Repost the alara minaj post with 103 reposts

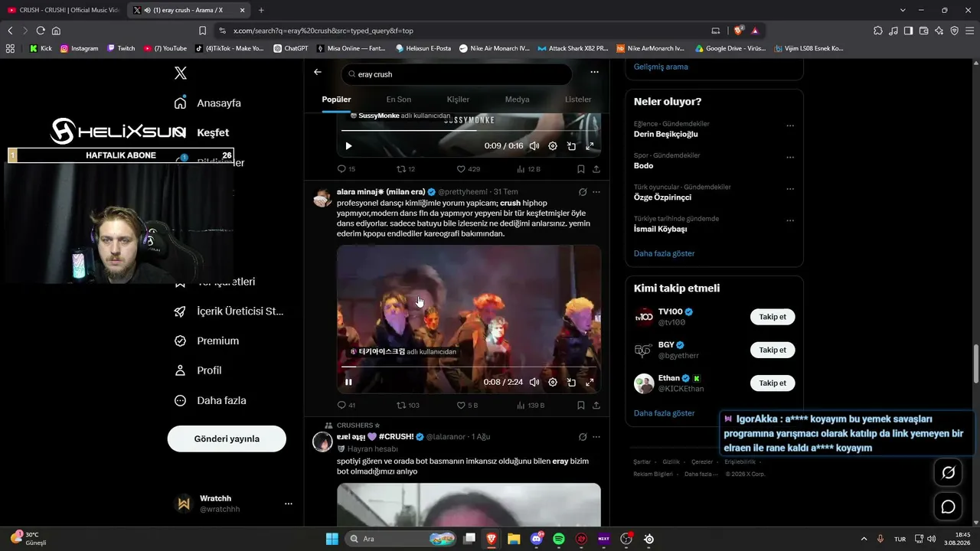[408, 405]
